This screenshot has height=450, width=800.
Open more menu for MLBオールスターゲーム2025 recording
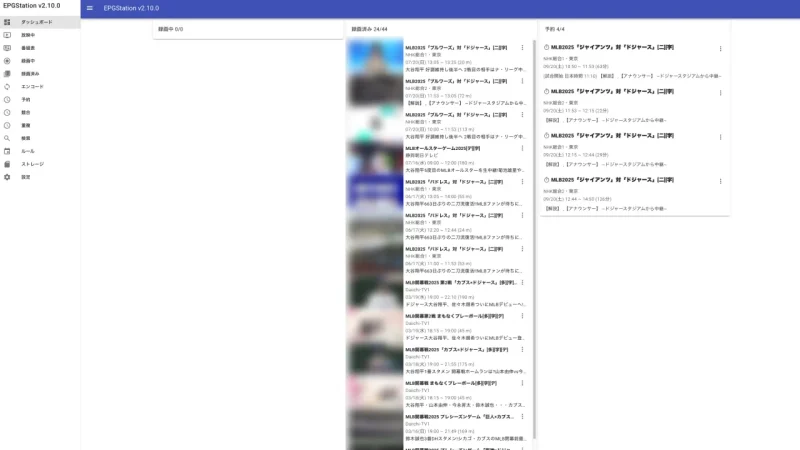coord(522,148)
